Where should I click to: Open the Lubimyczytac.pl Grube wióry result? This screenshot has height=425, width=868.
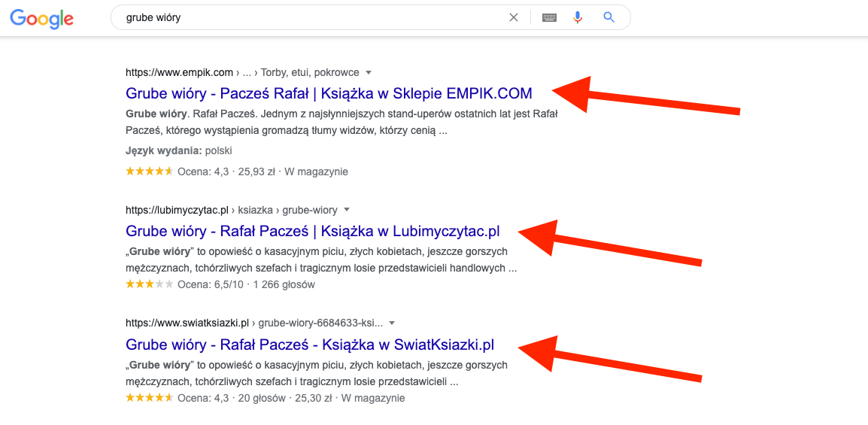[312, 231]
